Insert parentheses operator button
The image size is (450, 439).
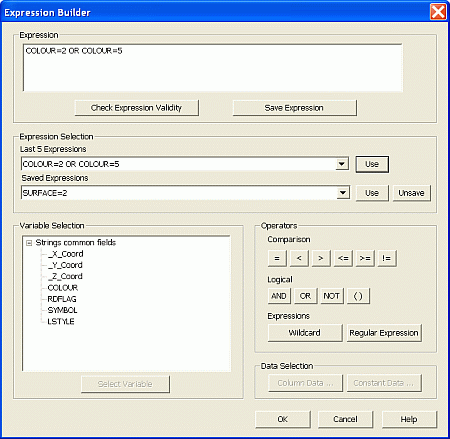(358, 296)
